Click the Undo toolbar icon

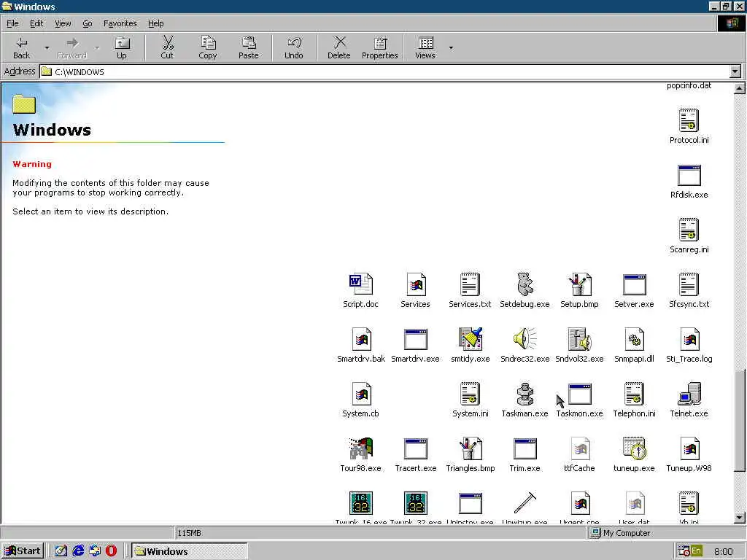pyautogui.click(x=294, y=47)
